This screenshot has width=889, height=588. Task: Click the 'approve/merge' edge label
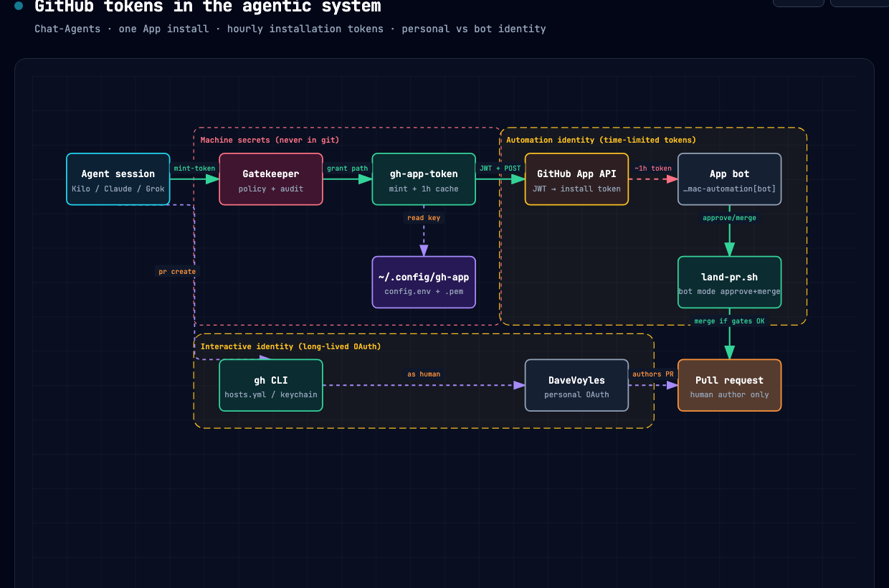(x=730, y=218)
